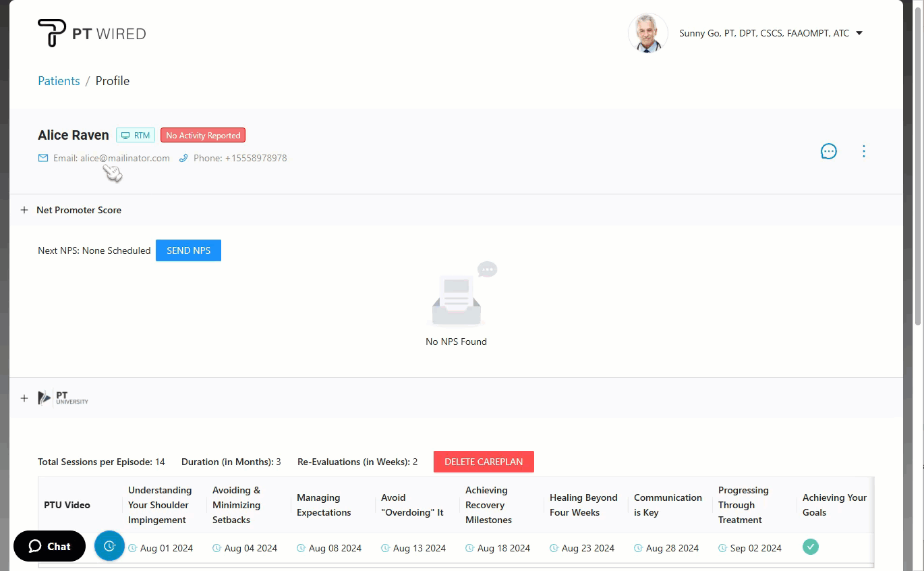Click the RTM monitor badge
This screenshot has height=571, width=924.
point(136,135)
